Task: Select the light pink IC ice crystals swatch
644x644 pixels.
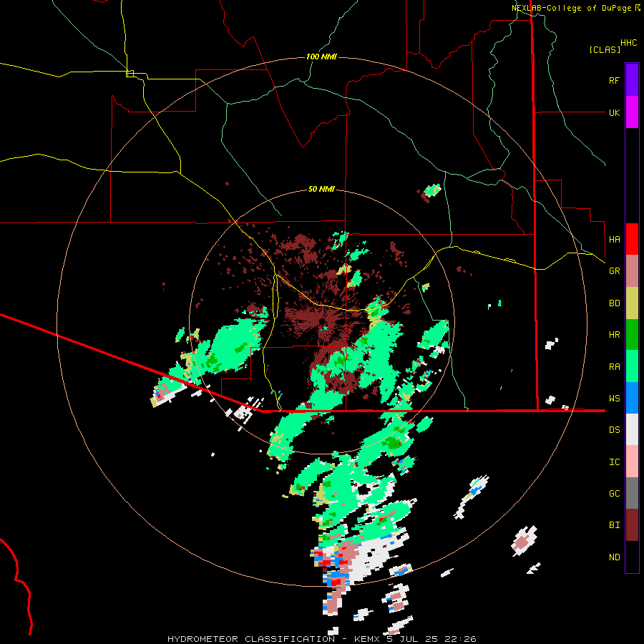Action: click(x=632, y=462)
